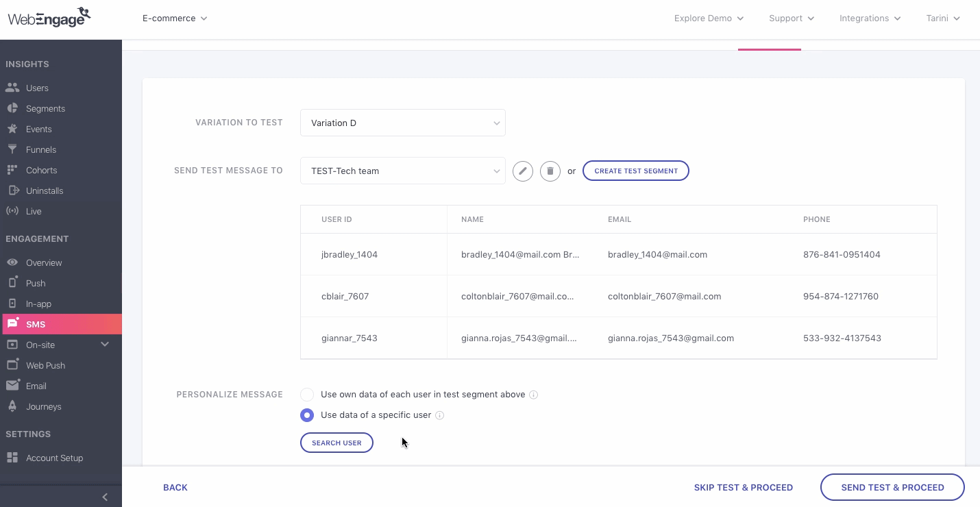
Task: Click the Live broadcast icon
Action: click(12, 211)
